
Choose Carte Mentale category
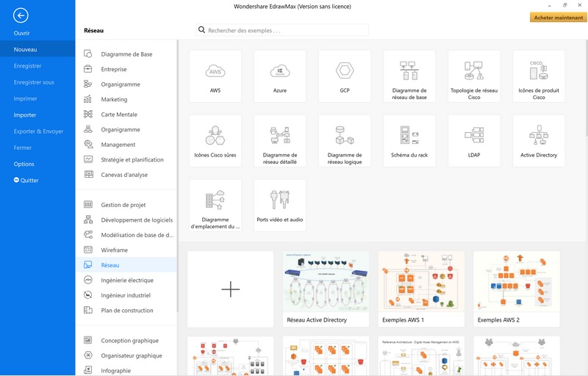tap(126, 115)
